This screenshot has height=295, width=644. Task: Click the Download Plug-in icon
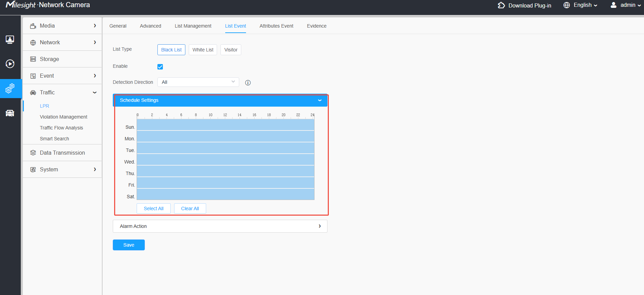tap(501, 5)
